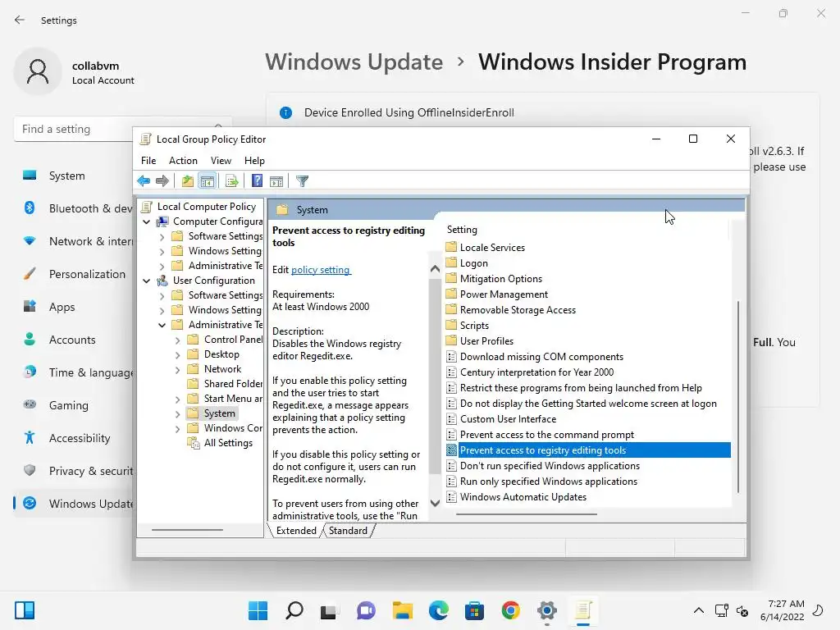Switch to the Extended tab
This screenshot has height=630, width=840.
coord(296,531)
